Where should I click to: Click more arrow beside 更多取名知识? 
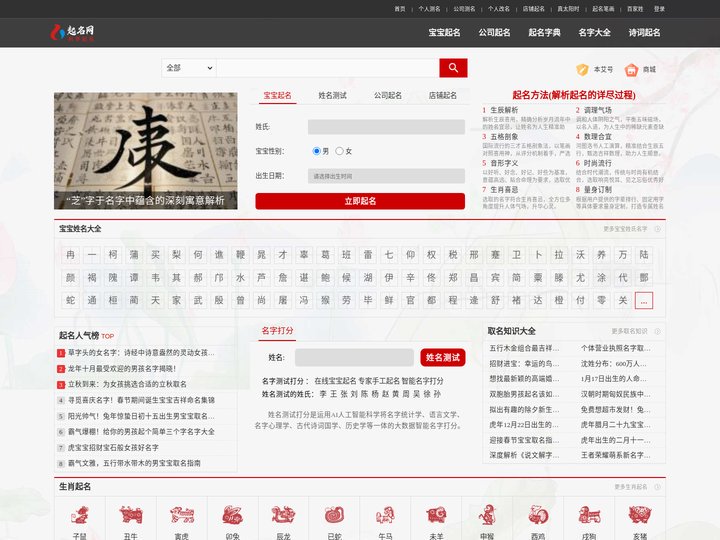coord(658,331)
